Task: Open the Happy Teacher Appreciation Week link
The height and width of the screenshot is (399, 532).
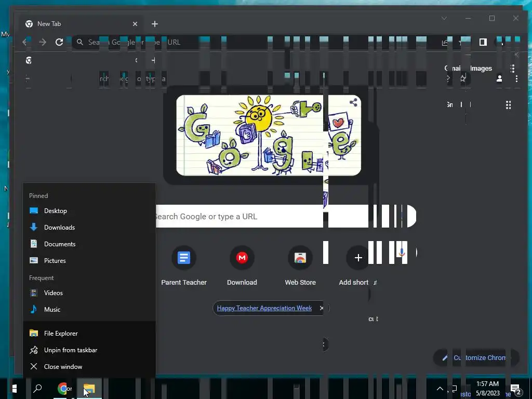Action: [x=264, y=308]
